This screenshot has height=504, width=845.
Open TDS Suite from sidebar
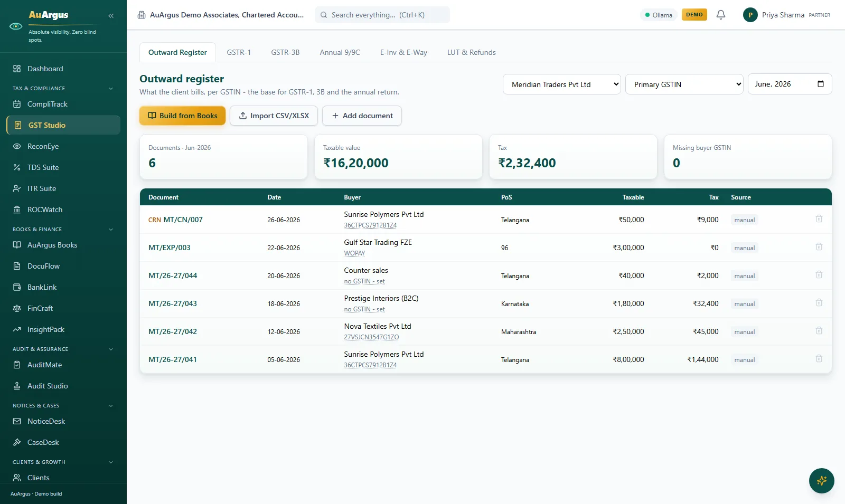63,167
